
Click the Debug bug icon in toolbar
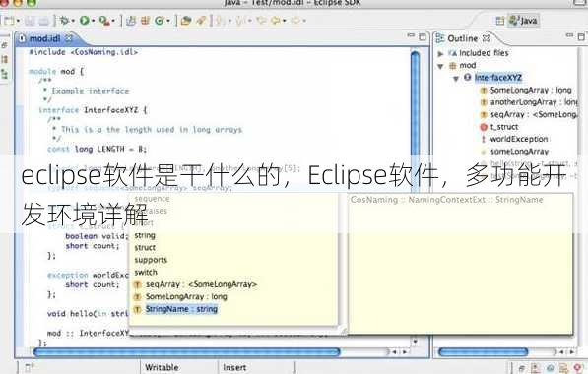64,21
